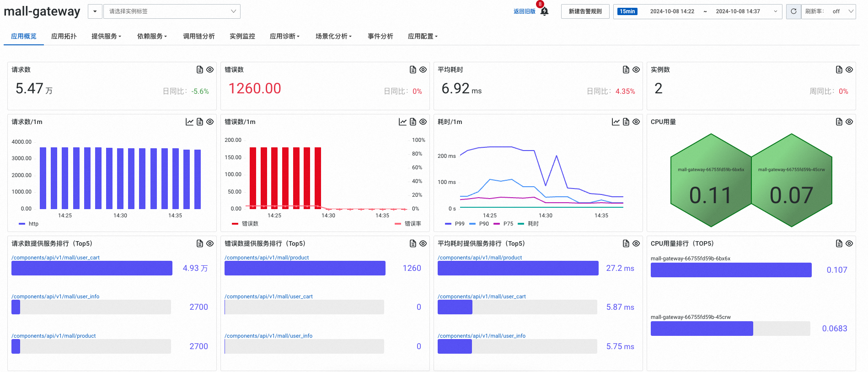This screenshot has width=868, height=372.
Task: Open document icon in 错误数/1m panel
Action: [x=413, y=122]
